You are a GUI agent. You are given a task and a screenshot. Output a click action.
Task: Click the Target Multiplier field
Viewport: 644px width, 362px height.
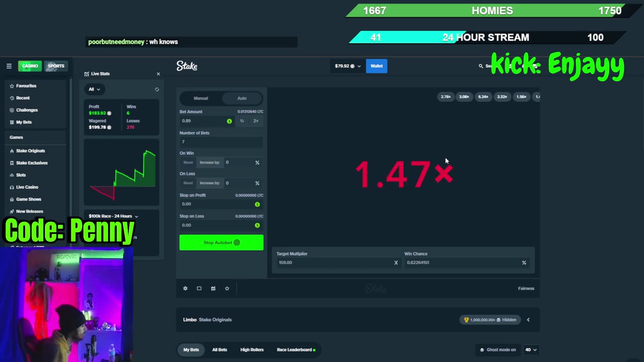click(338, 262)
